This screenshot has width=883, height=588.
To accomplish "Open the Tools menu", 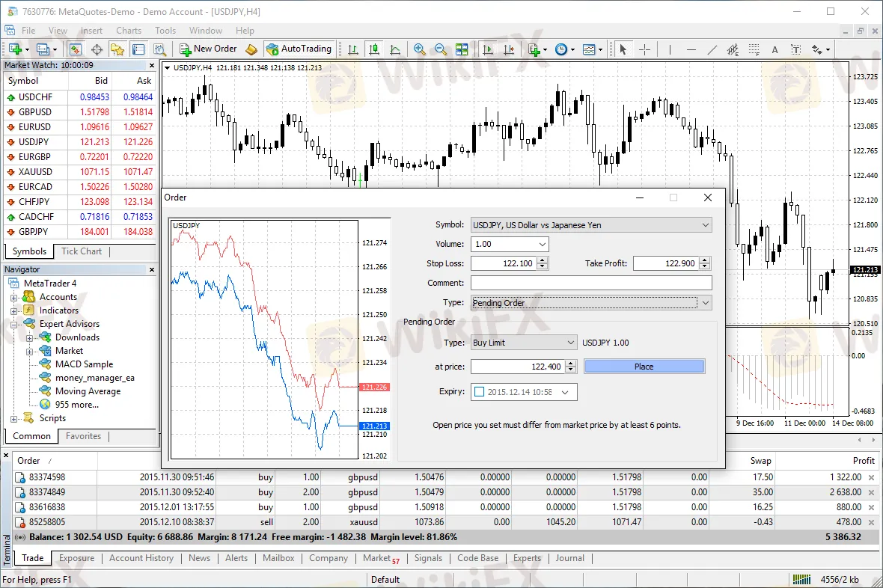I will (165, 31).
